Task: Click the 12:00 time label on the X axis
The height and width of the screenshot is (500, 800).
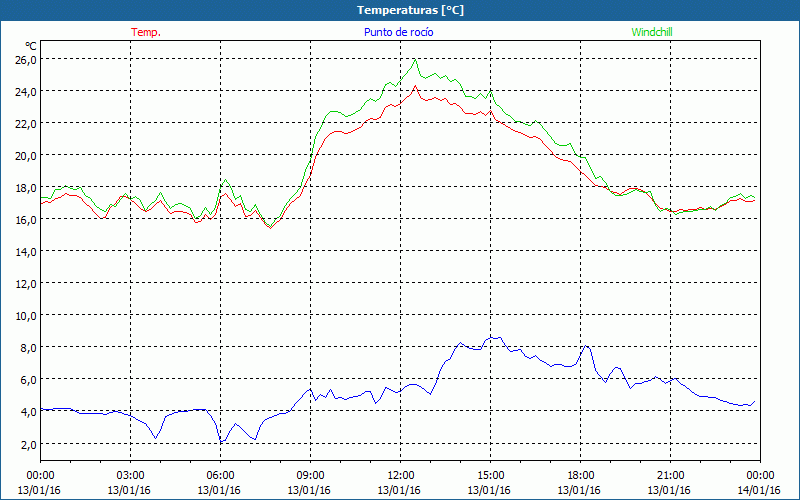Action: click(400, 475)
